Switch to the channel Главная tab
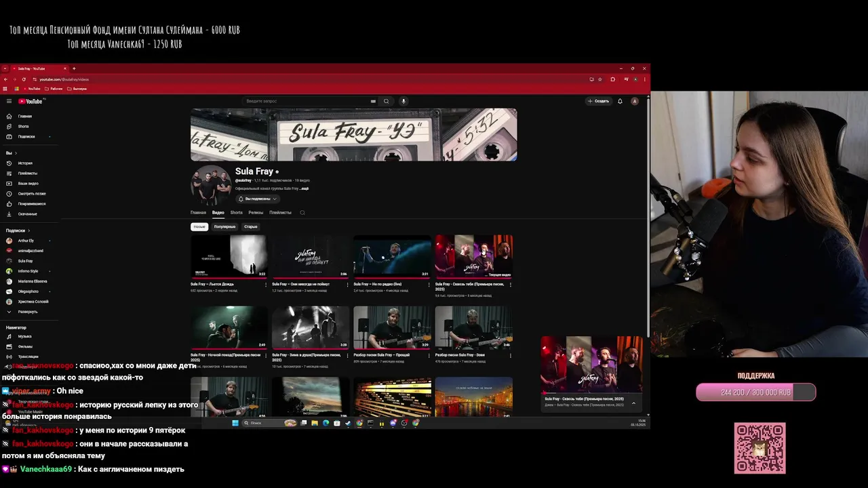868x488 pixels. click(x=198, y=212)
